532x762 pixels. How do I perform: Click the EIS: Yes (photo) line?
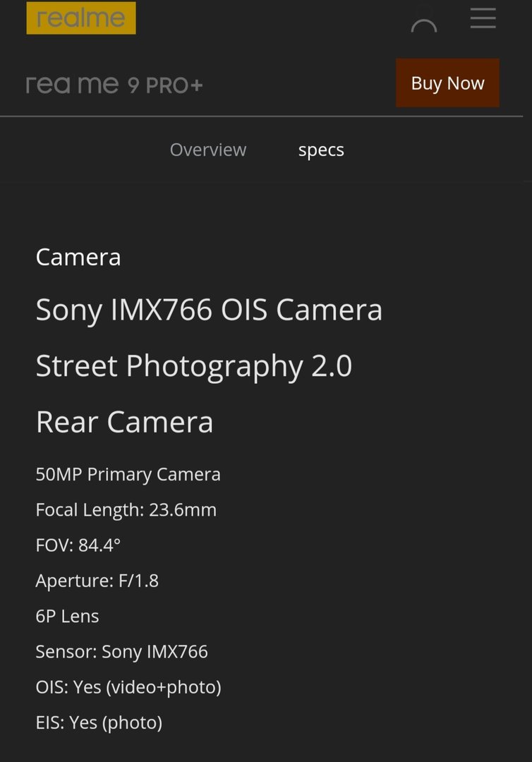click(x=99, y=722)
